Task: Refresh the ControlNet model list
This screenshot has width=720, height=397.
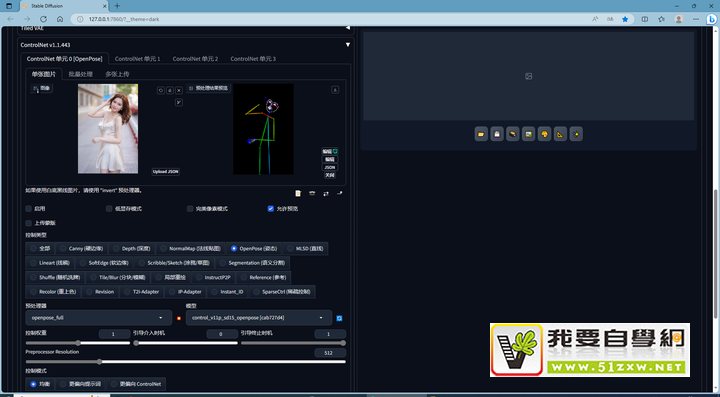Action: click(x=339, y=318)
